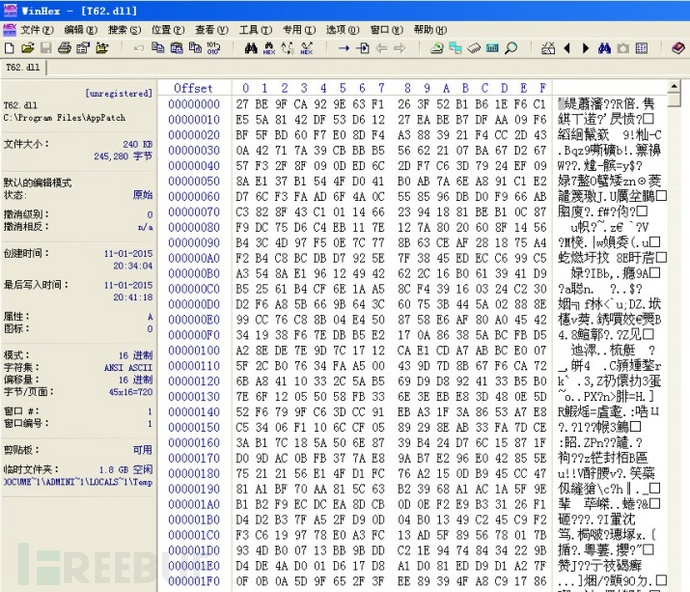Select the T62.dll file tab
The image size is (690, 592).
click(x=23, y=67)
